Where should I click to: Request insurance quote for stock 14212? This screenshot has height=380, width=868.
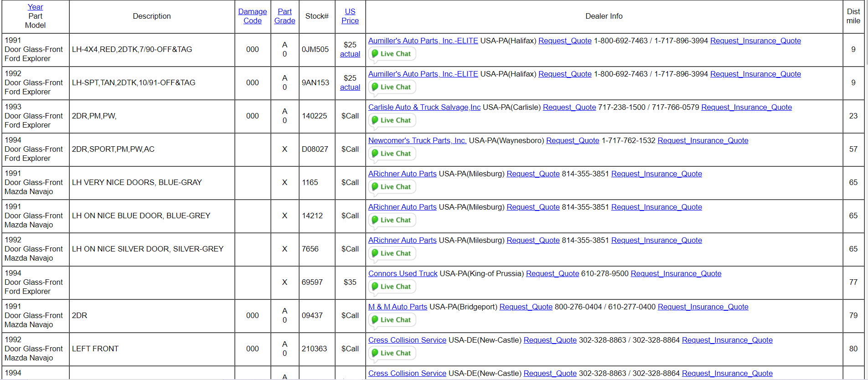656,207
